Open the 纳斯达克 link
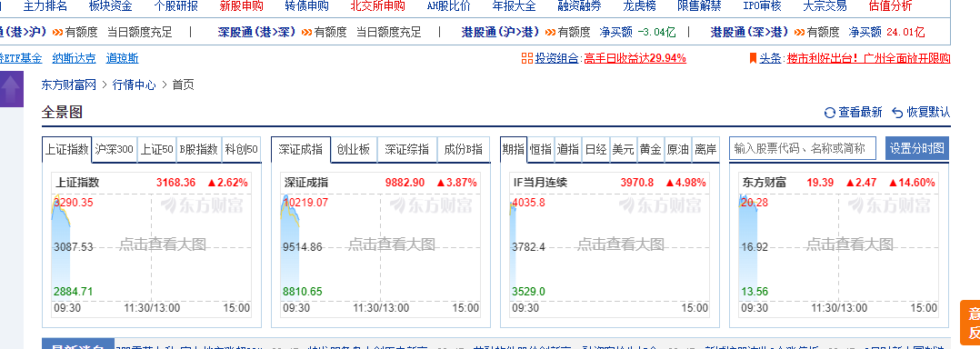Viewport: 980px width, 349px height. point(74,59)
